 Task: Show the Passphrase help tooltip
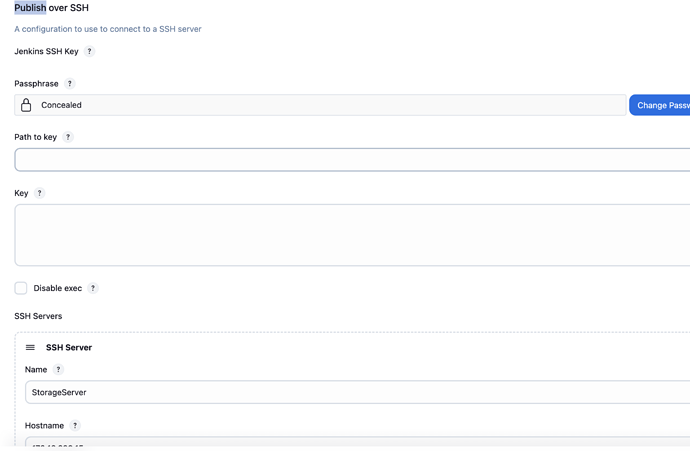pyautogui.click(x=70, y=84)
